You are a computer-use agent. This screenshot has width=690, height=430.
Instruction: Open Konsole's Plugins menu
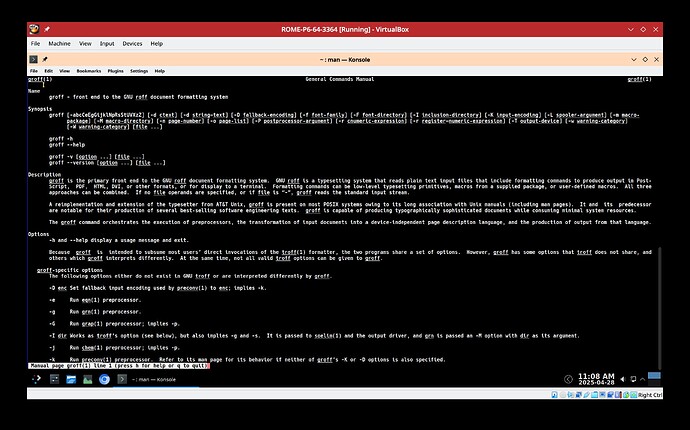click(x=115, y=71)
